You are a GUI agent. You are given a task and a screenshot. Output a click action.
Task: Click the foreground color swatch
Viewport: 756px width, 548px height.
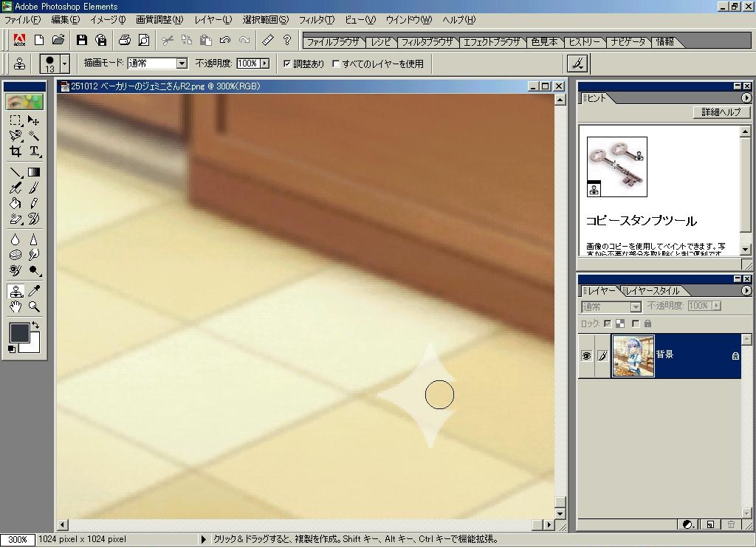(x=19, y=332)
